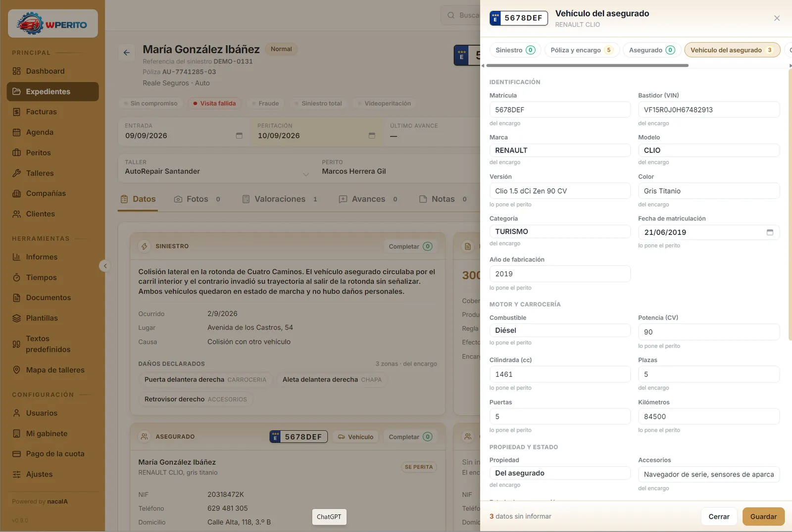This screenshot has height=532, width=792.
Task: Open the Agenda calendar icon
Action: (16, 132)
